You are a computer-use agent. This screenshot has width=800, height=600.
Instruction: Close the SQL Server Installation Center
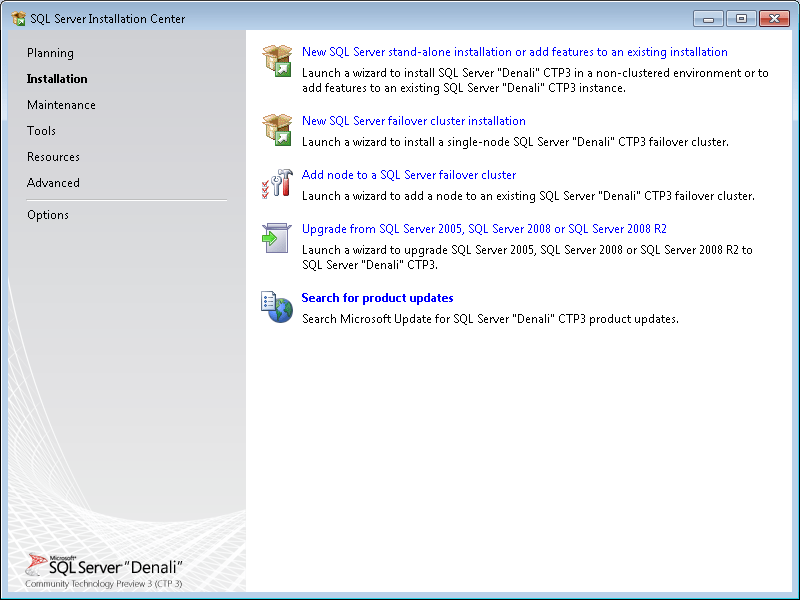(774, 19)
